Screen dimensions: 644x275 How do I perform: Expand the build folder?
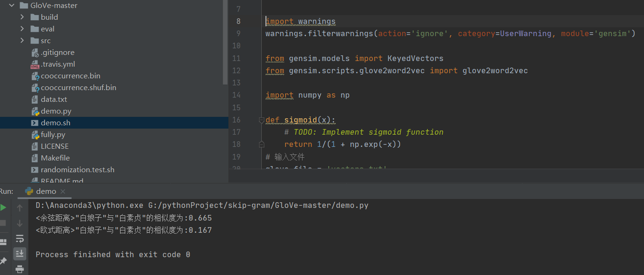(22, 17)
